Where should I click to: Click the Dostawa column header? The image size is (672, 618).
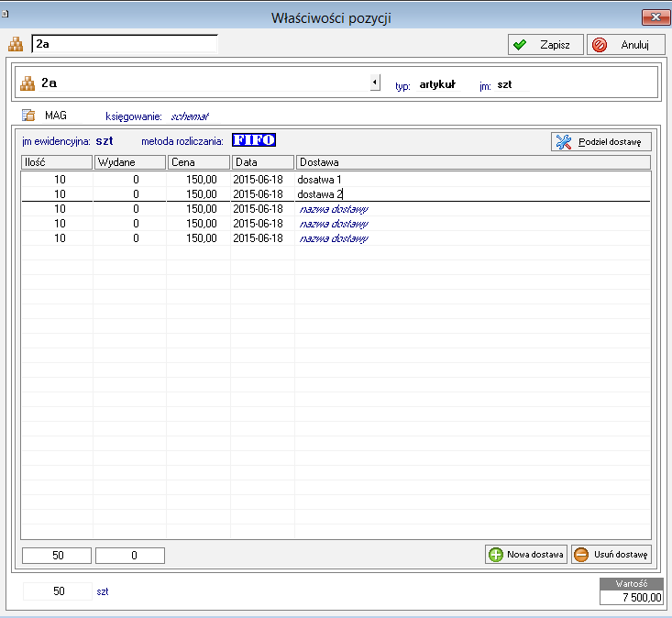click(472, 162)
